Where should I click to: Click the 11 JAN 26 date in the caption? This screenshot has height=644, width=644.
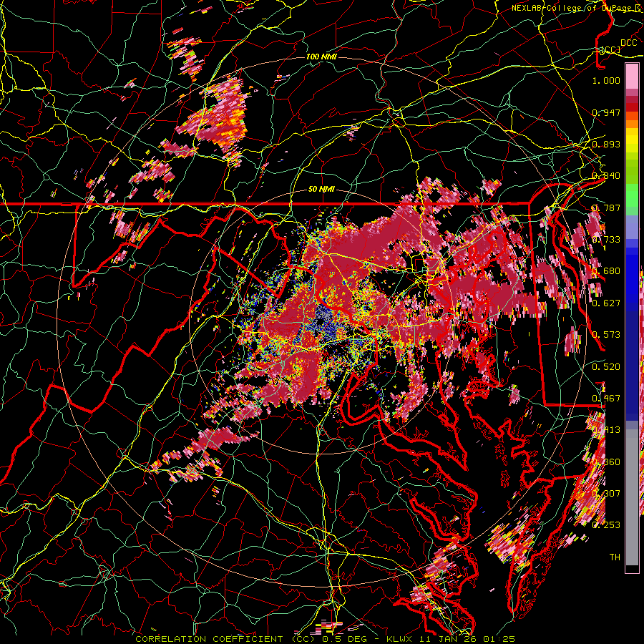pyautogui.click(x=449, y=639)
